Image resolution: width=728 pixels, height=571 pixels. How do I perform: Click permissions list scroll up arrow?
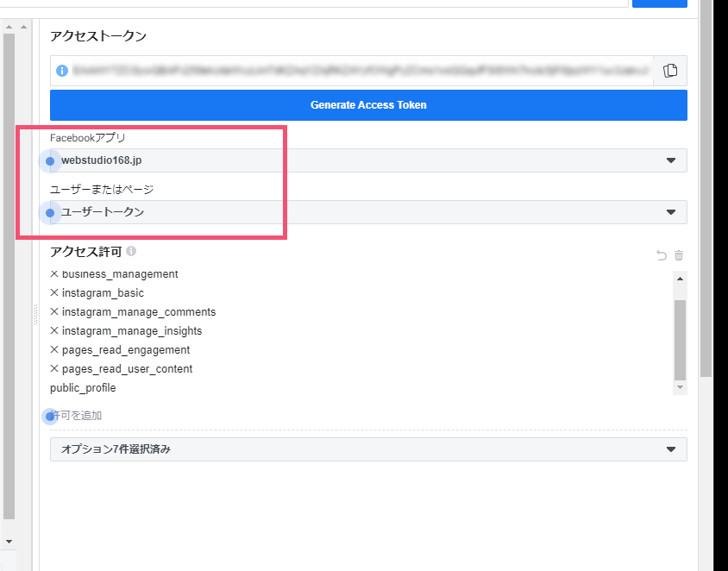(x=680, y=279)
